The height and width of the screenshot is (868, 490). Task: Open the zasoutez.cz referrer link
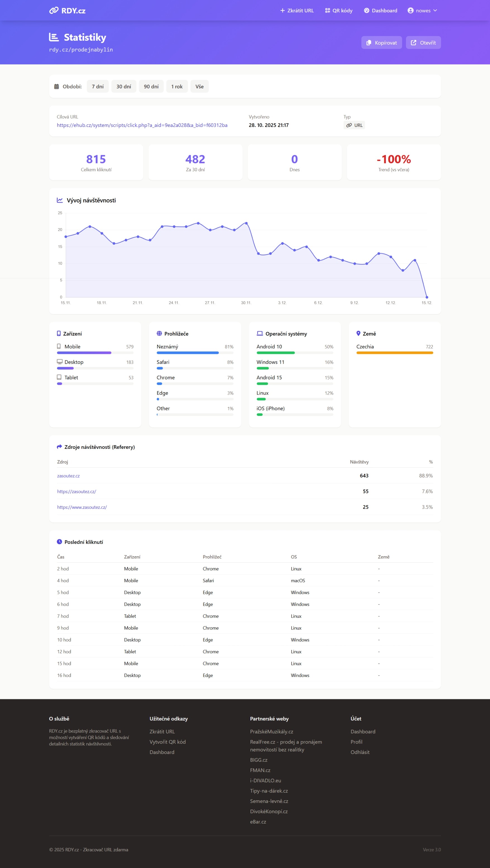click(x=68, y=476)
